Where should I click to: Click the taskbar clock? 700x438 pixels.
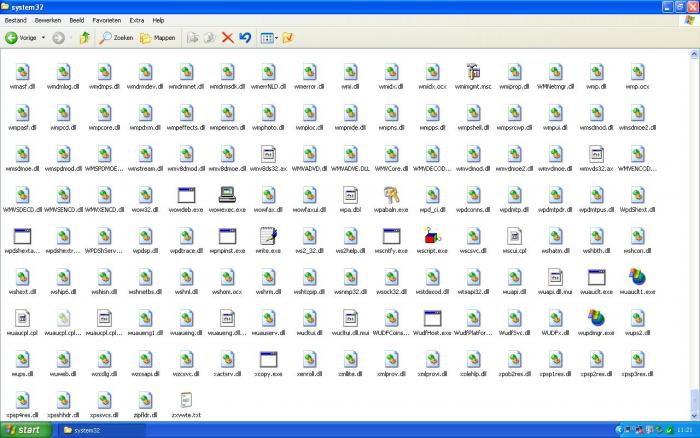pos(684,430)
